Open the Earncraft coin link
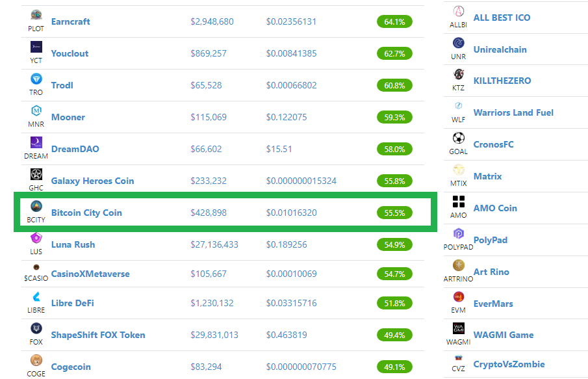The image size is (588, 379). pos(71,21)
